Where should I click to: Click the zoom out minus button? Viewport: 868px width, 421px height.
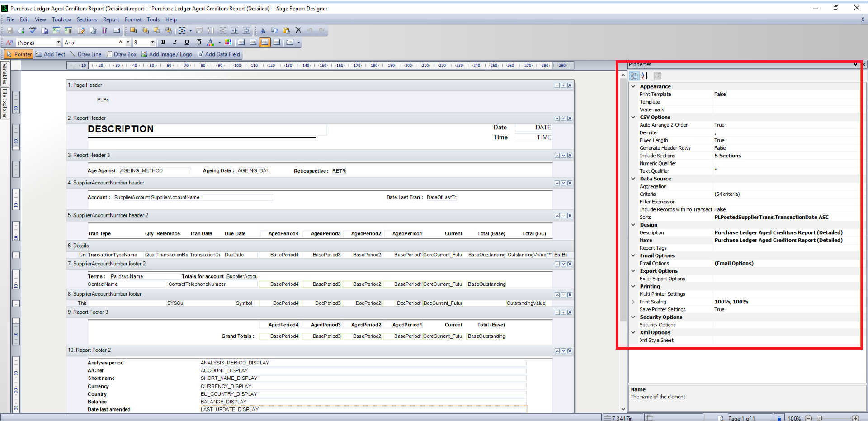(809, 418)
